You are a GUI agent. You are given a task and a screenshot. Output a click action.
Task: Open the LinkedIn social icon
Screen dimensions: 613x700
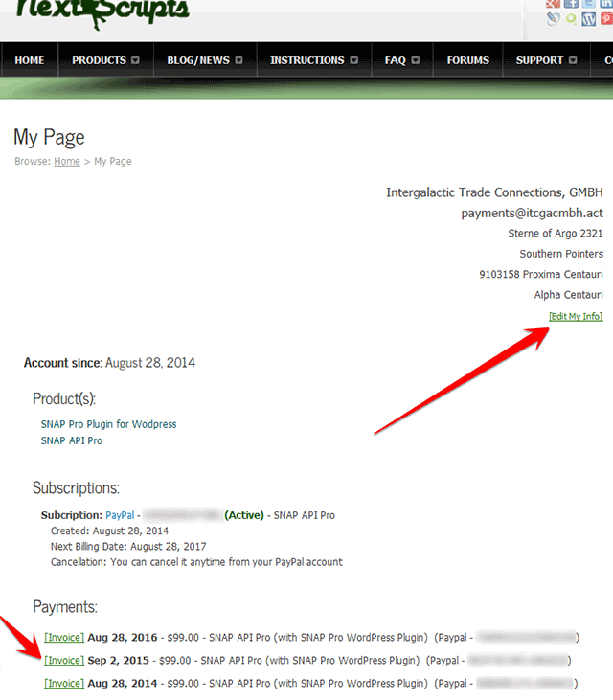pyautogui.click(x=606, y=4)
